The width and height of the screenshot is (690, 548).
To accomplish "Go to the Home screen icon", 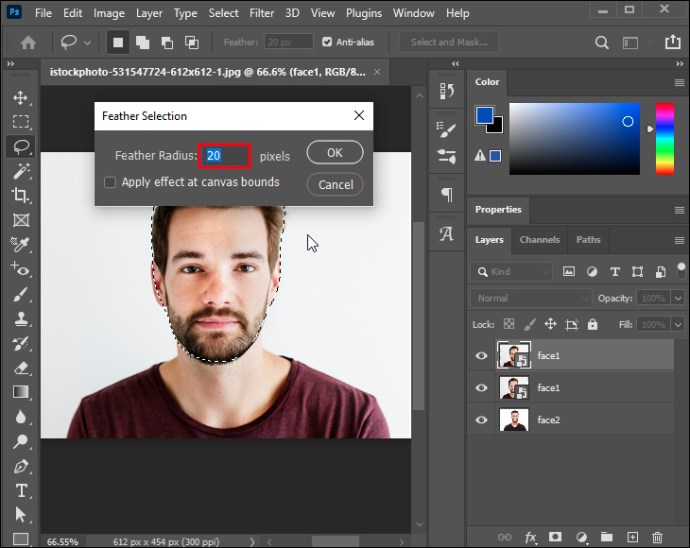I will pyautogui.click(x=28, y=43).
